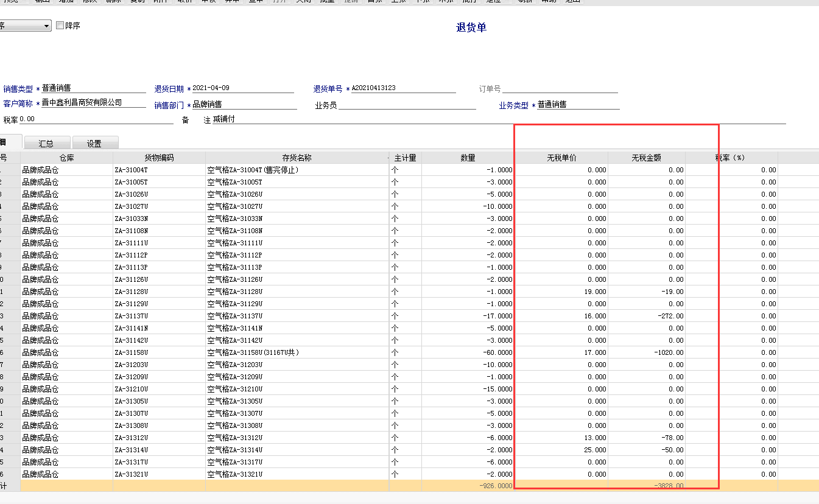The image size is (819, 504).
Task: Click the 退货单号 field A20210413123
Action: [x=403, y=88]
